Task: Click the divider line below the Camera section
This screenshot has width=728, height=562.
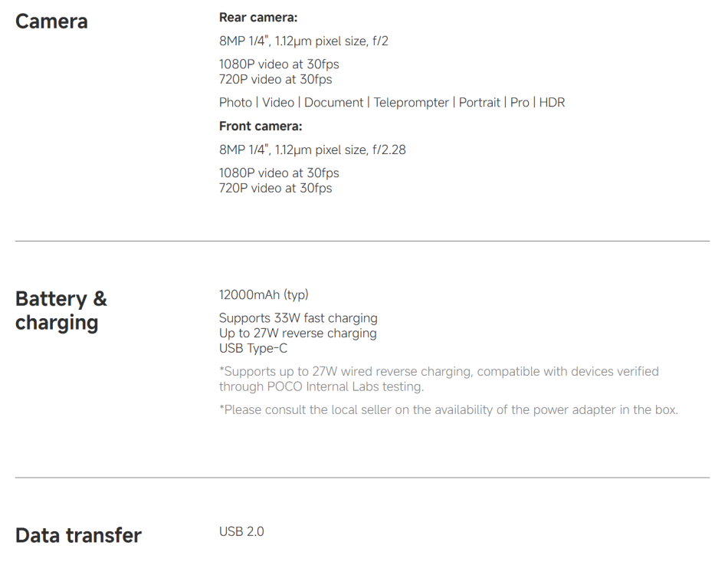Action: [362, 242]
